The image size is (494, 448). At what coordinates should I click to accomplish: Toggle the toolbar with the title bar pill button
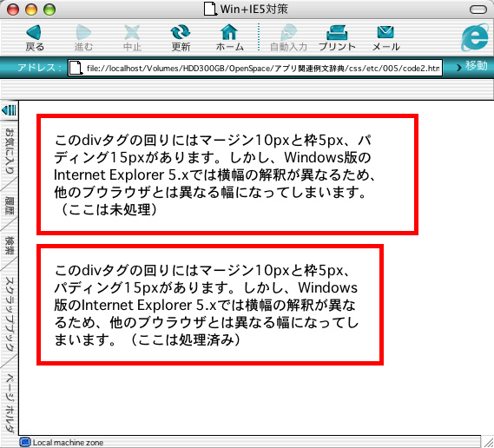[x=478, y=10]
